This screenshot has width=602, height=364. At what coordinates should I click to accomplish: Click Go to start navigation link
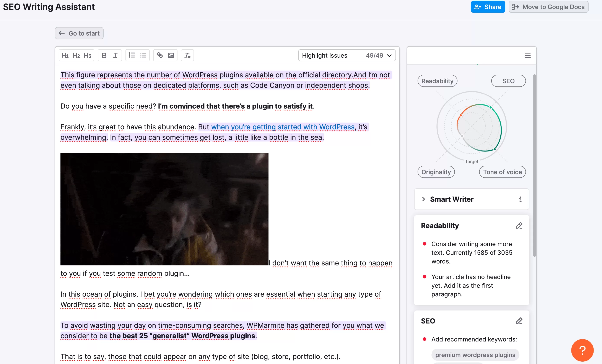79,33
